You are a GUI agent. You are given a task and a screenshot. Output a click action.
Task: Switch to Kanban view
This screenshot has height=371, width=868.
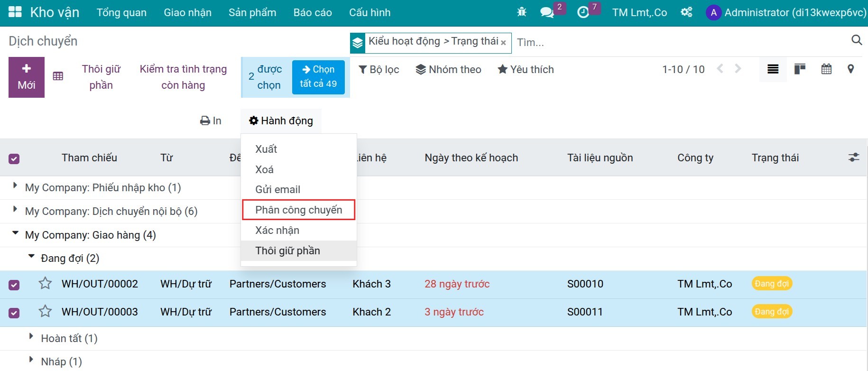click(x=800, y=69)
